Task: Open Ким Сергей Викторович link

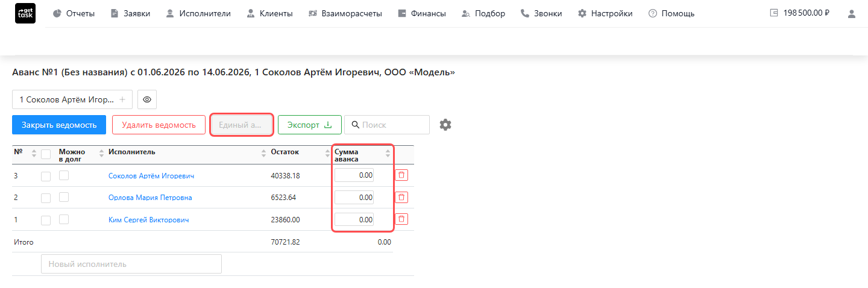Action: click(149, 220)
